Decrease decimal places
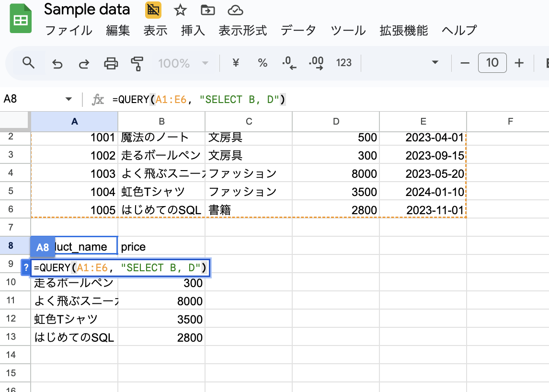 coord(289,63)
